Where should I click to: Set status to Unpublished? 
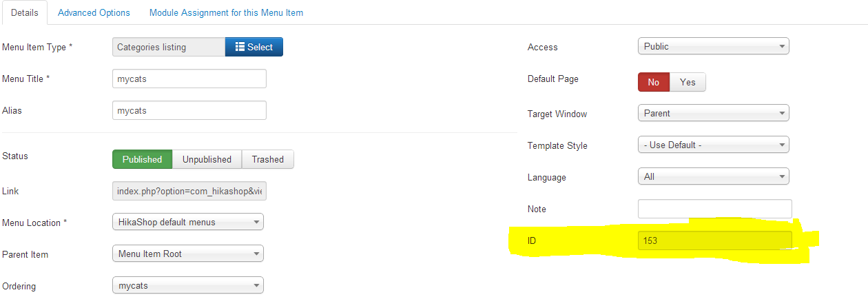(207, 159)
